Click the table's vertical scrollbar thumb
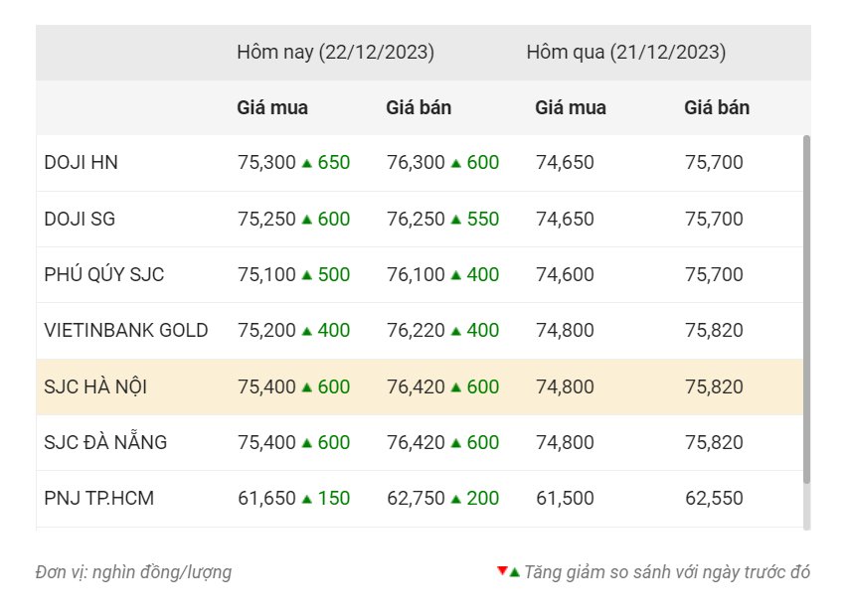Image resolution: width=846 pixels, height=616 pixels. pyautogui.click(x=806, y=309)
